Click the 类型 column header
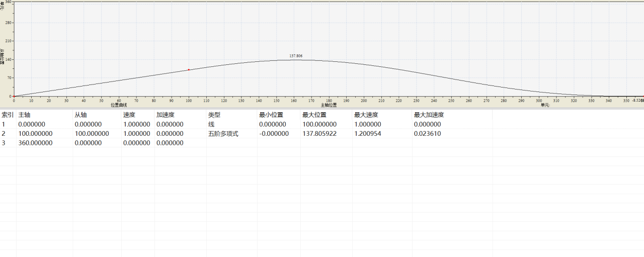 tap(214, 115)
